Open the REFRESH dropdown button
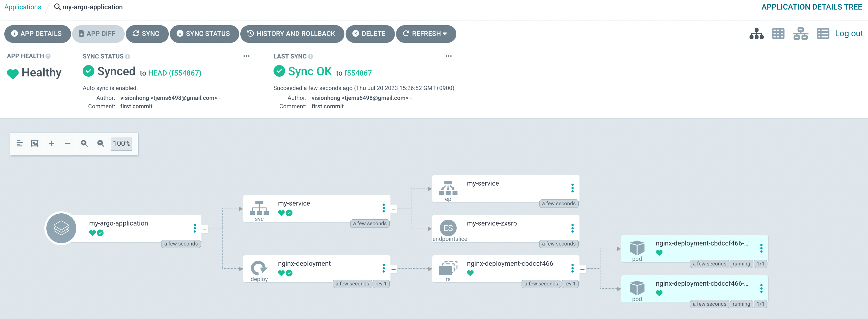Viewport: 868px width, 319px height. point(426,34)
